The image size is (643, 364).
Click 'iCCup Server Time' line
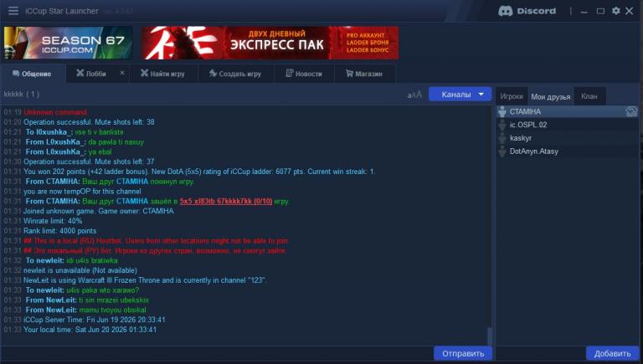[x=95, y=320]
